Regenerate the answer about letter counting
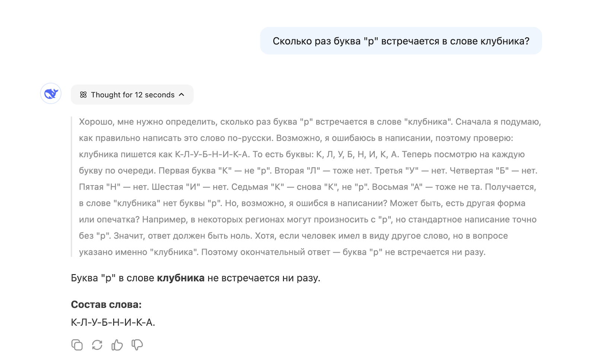The width and height of the screenshot is (596, 364). click(x=96, y=345)
